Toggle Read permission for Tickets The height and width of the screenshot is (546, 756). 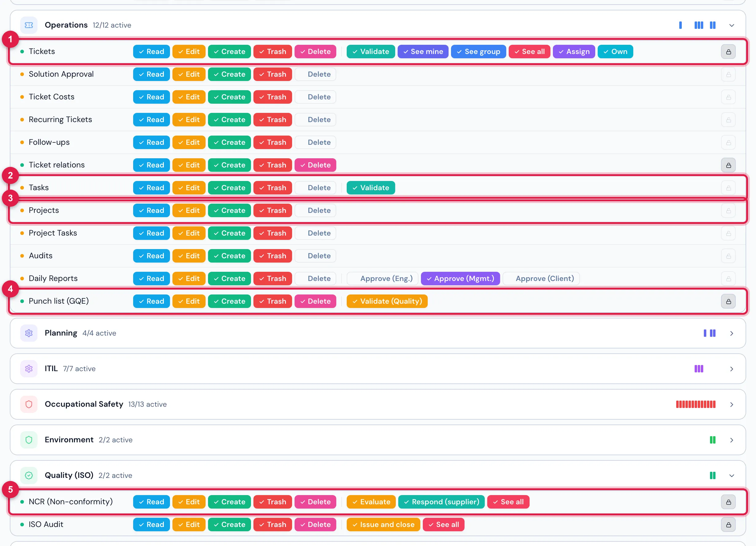click(x=151, y=52)
